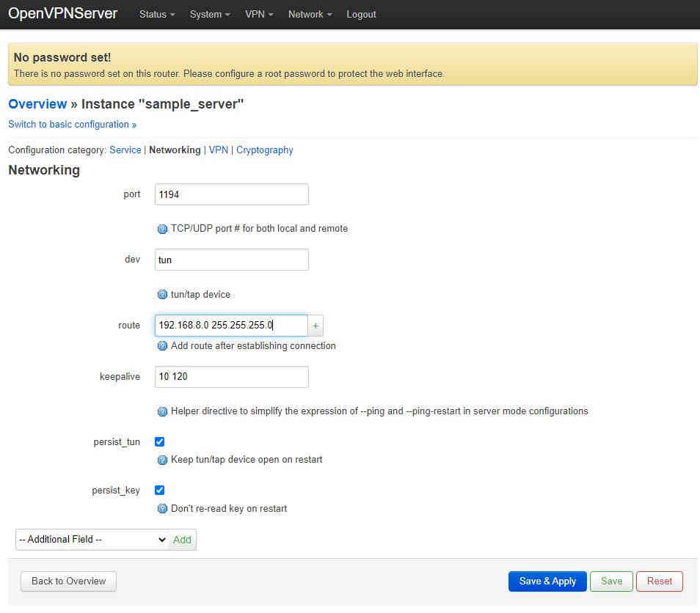Click the Save & Apply button

click(547, 581)
